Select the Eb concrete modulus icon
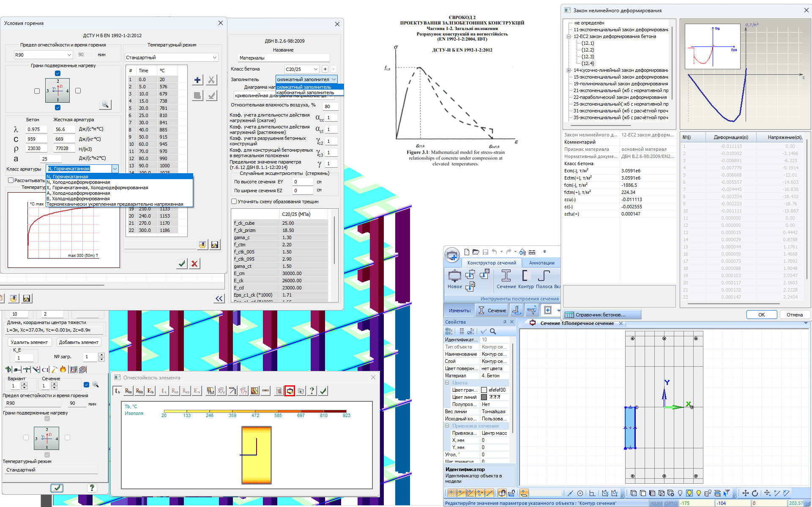The image size is (812, 507). (x=150, y=391)
